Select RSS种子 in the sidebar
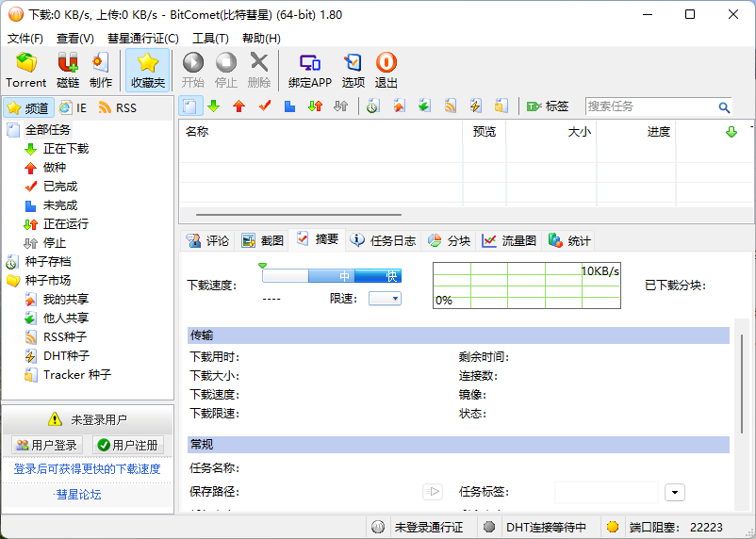 (x=65, y=336)
